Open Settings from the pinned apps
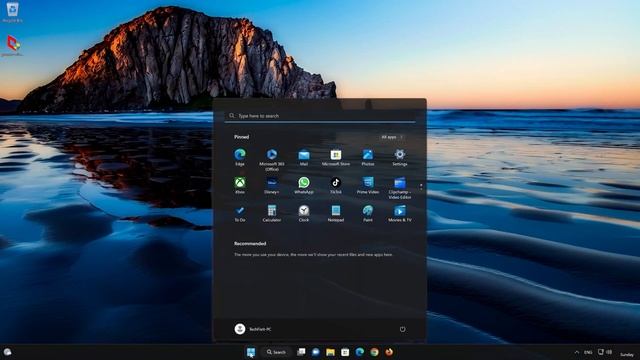The width and height of the screenshot is (640, 360). 400,157
